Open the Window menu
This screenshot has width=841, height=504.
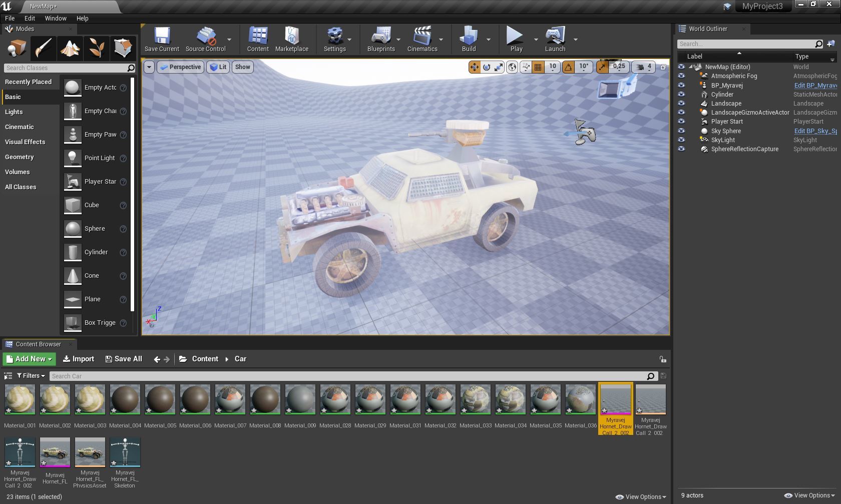point(56,18)
